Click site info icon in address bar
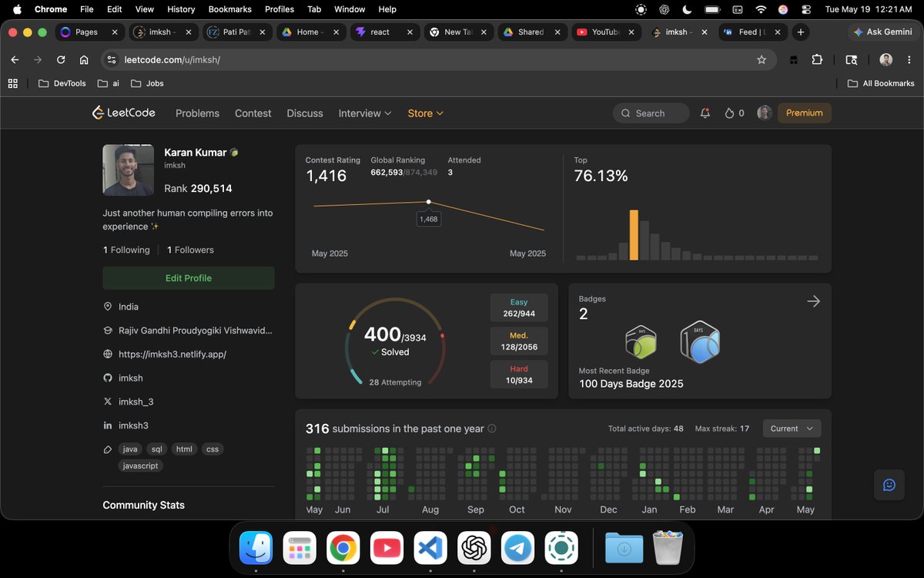 click(112, 59)
